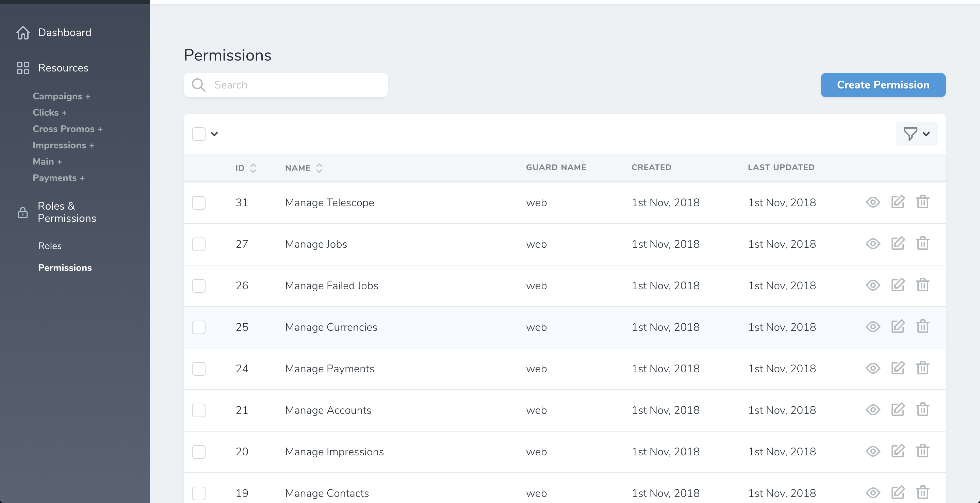Tick the select-all checkbox above the table

pos(199,134)
